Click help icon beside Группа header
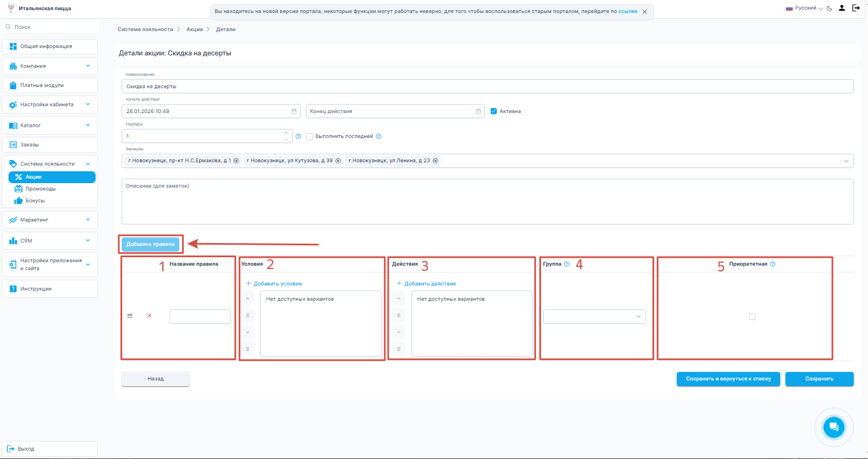Screen dimensions: 868x459 (566, 264)
